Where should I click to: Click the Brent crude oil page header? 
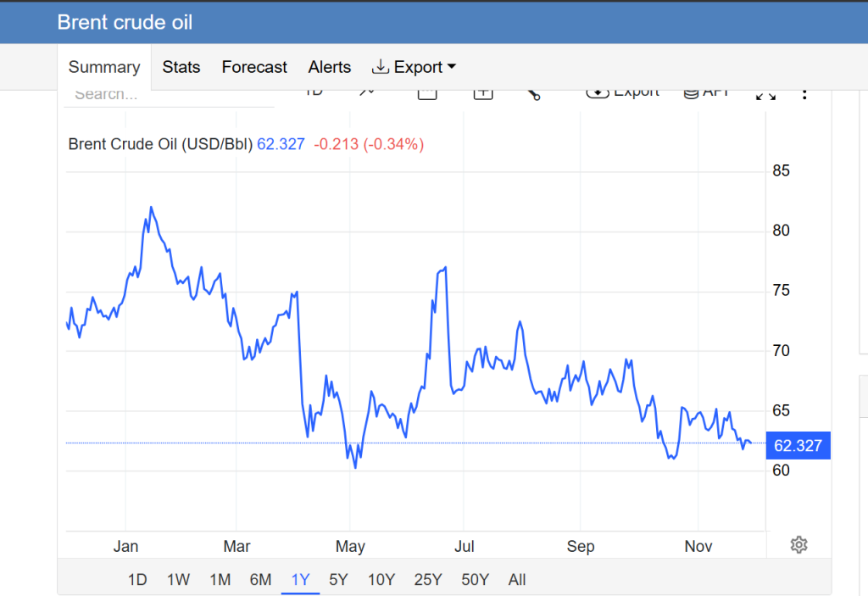(125, 22)
